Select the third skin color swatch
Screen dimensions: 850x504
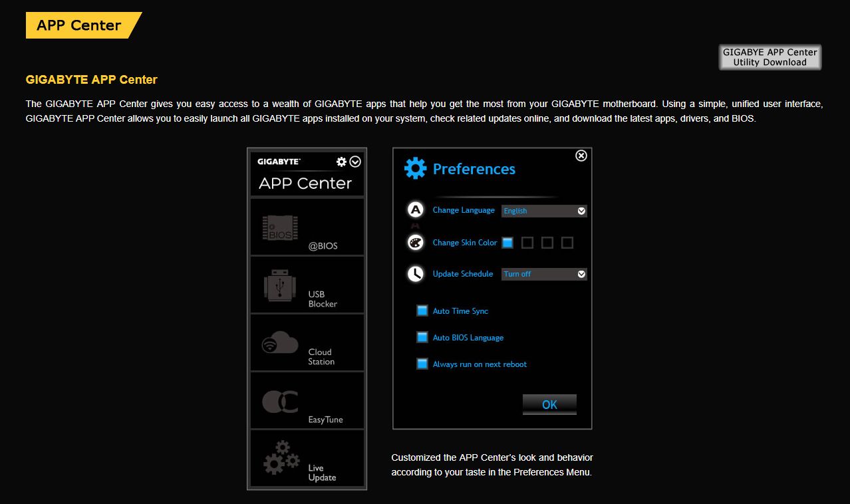(547, 243)
